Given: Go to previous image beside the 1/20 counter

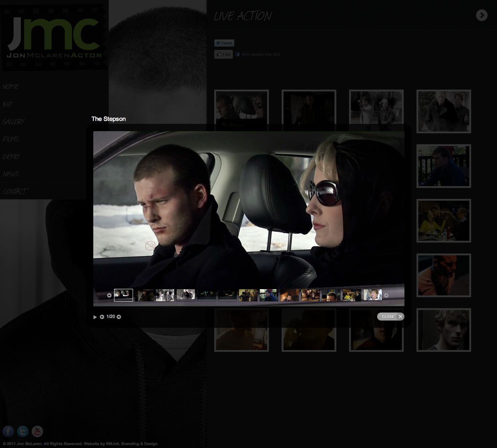Looking at the screenshot, I should (x=102, y=317).
